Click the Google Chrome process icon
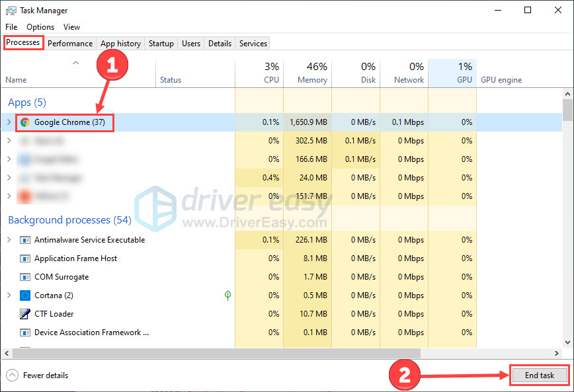 click(25, 122)
